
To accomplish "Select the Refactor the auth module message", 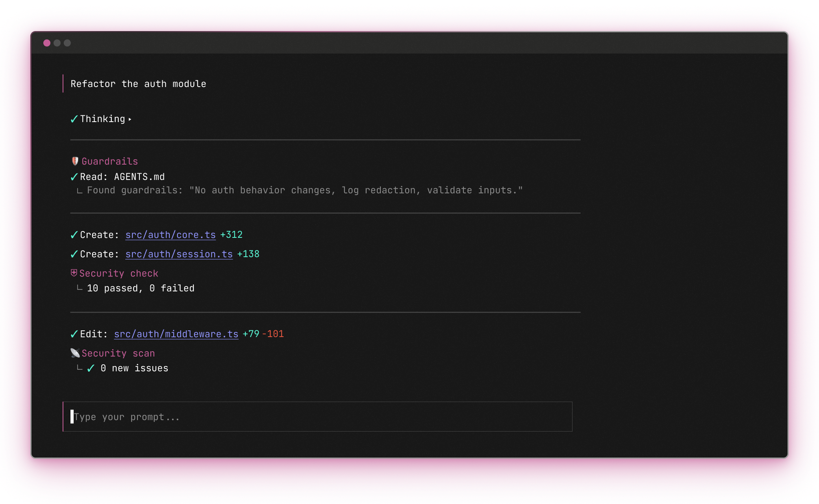I will (x=138, y=84).
